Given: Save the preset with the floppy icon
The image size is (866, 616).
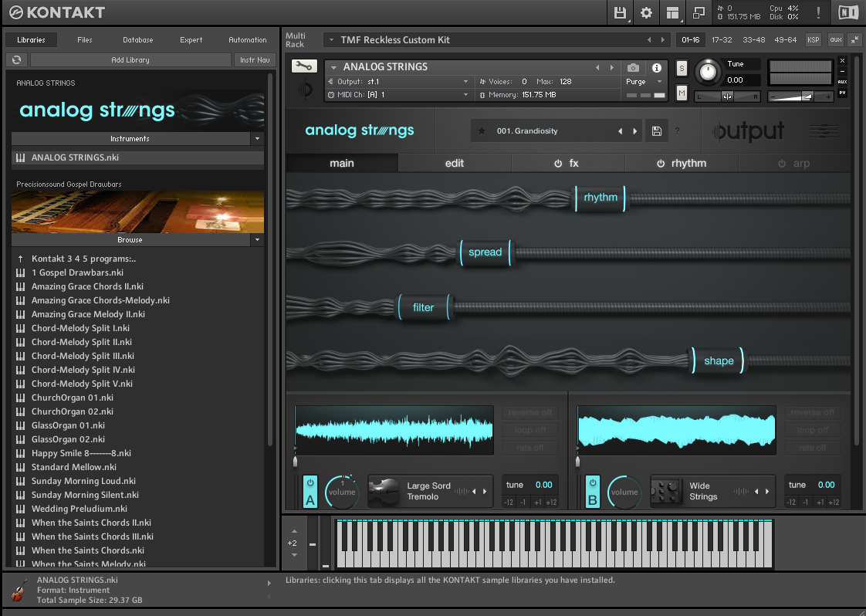Looking at the screenshot, I should click(657, 131).
